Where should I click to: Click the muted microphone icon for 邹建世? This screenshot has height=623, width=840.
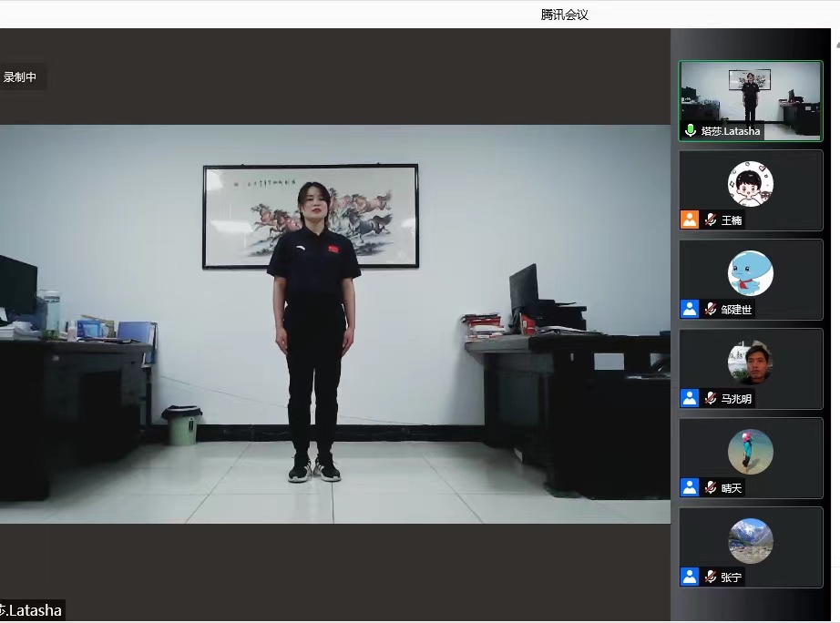pos(711,309)
